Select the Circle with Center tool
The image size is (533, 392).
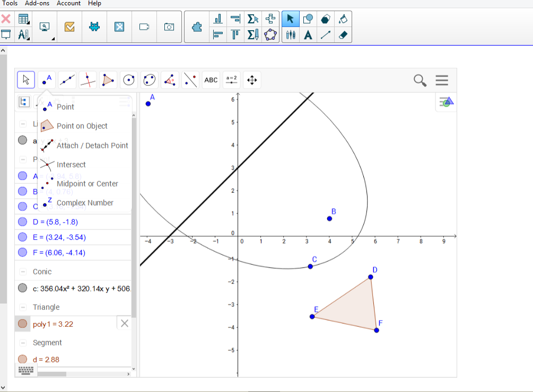pos(129,80)
